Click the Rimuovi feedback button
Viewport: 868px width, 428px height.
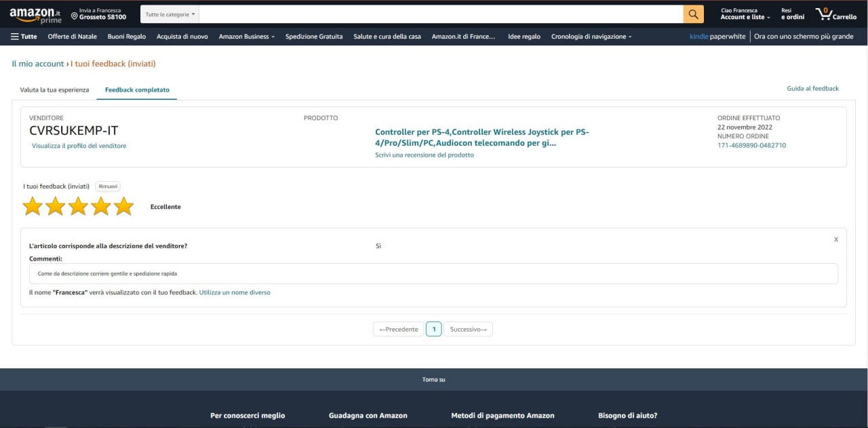click(x=108, y=187)
